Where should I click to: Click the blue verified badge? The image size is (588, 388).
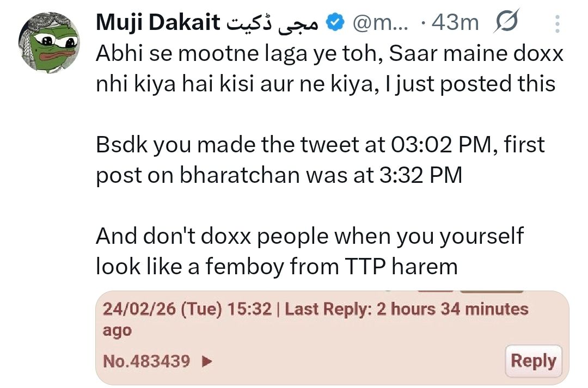(x=334, y=22)
